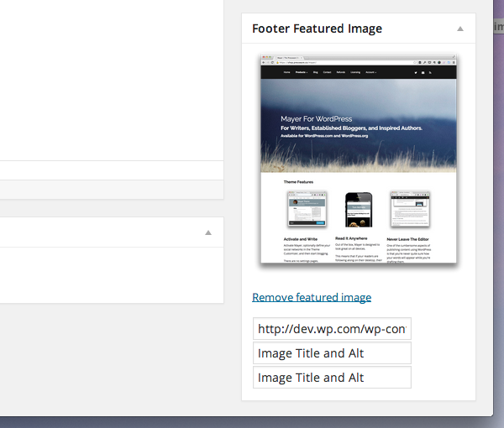The width and height of the screenshot is (504, 428).
Task: Toggle the left metabox collapse triangle
Action: pyautogui.click(x=208, y=232)
